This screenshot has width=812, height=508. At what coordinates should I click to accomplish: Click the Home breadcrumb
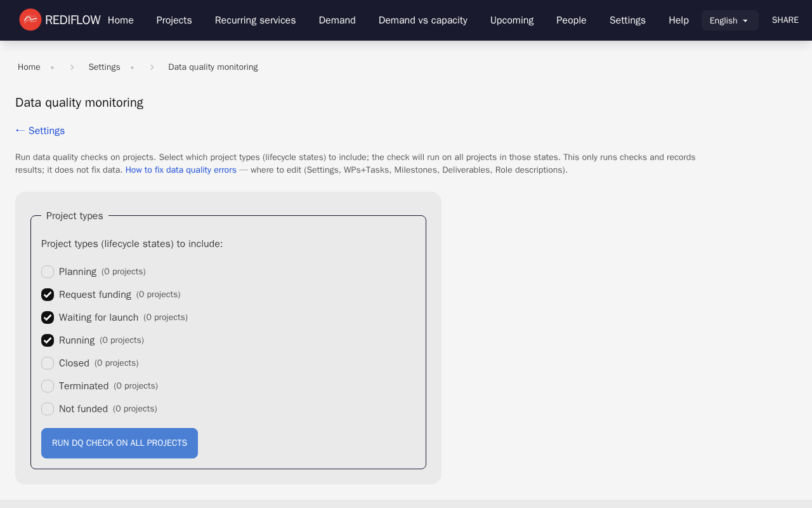[29, 67]
